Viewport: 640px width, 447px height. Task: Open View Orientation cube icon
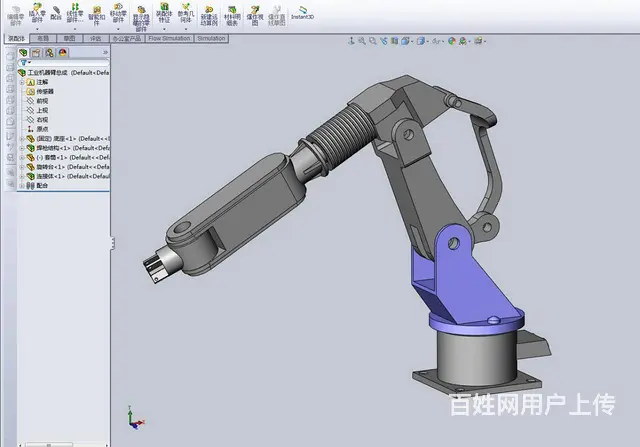point(405,41)
